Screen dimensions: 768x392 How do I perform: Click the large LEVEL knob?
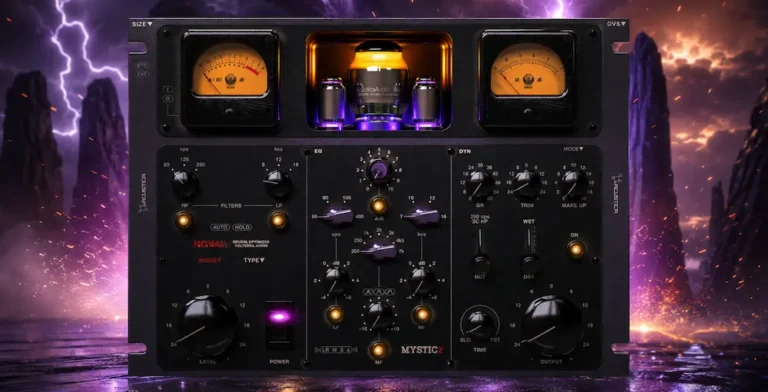(x=207, y=325)
